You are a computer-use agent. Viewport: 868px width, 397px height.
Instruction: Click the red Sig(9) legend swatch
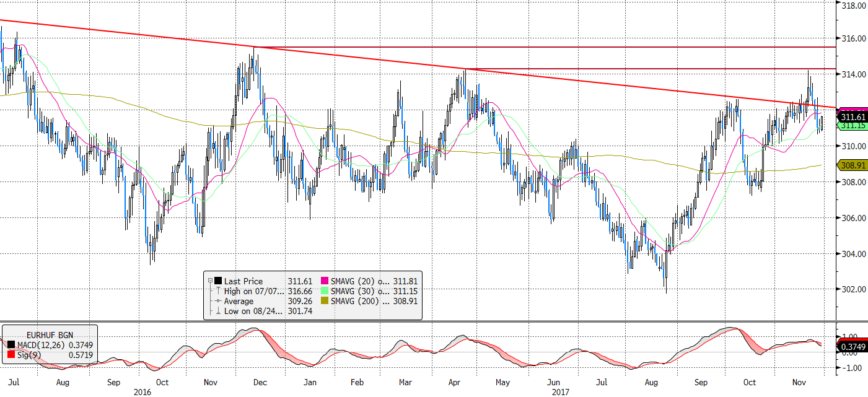coord(10,354)
